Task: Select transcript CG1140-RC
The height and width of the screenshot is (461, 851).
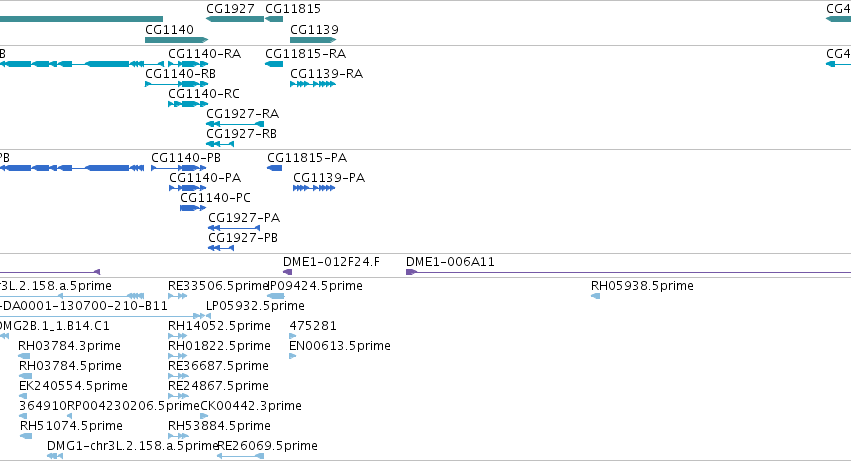Action: (204, 93)
